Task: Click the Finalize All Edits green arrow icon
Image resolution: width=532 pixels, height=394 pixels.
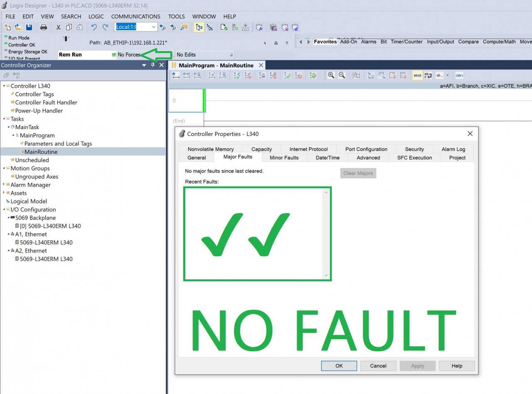Action: coord(313,75)
